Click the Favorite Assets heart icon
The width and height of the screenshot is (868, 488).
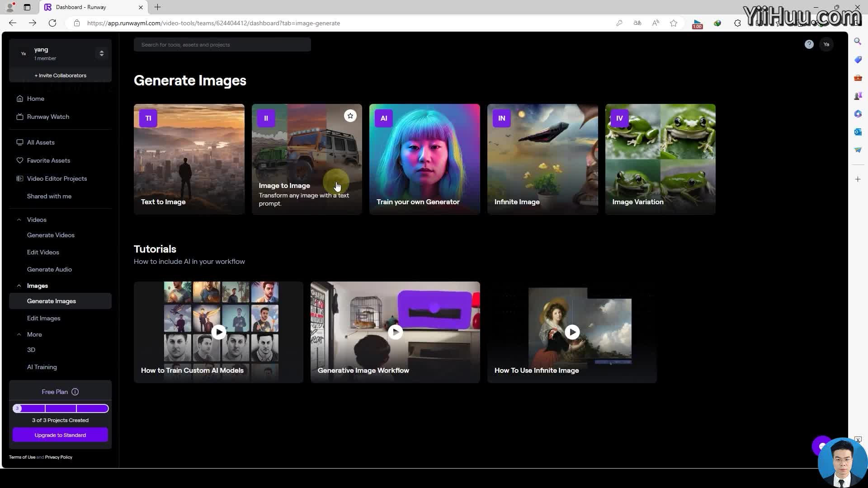click(20, 160)
